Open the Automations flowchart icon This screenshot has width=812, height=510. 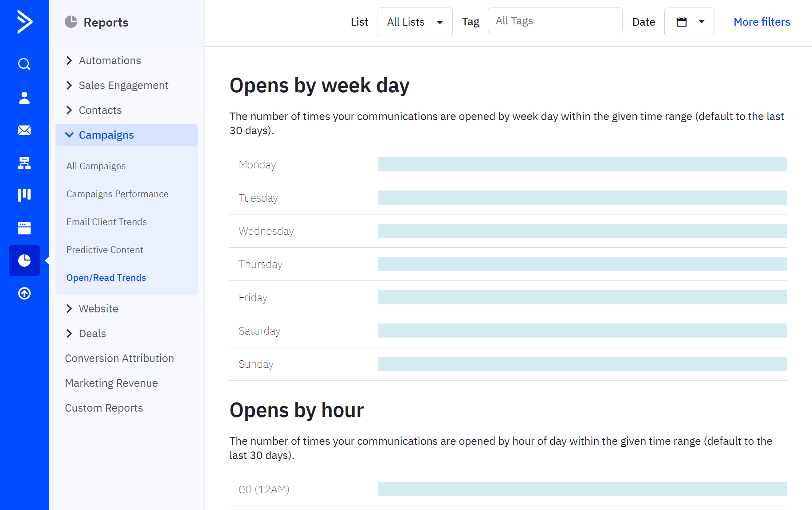tap(24, 163)
